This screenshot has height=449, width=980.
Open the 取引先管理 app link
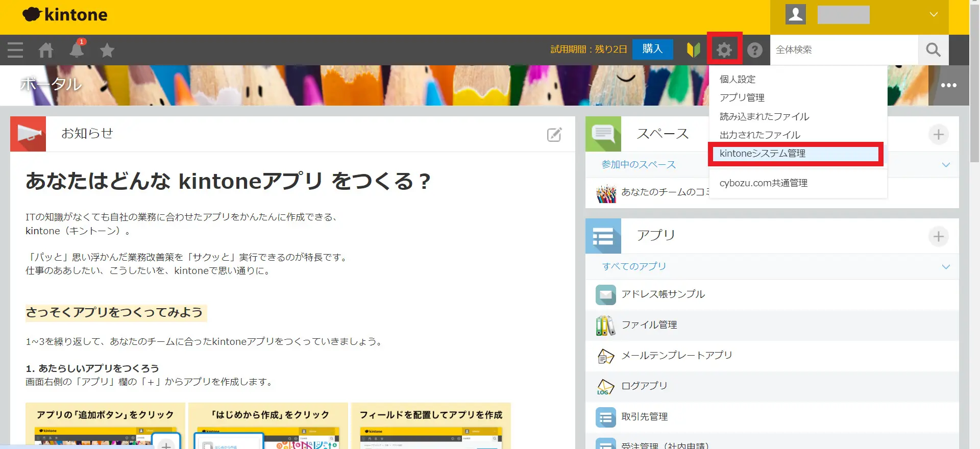644,417
